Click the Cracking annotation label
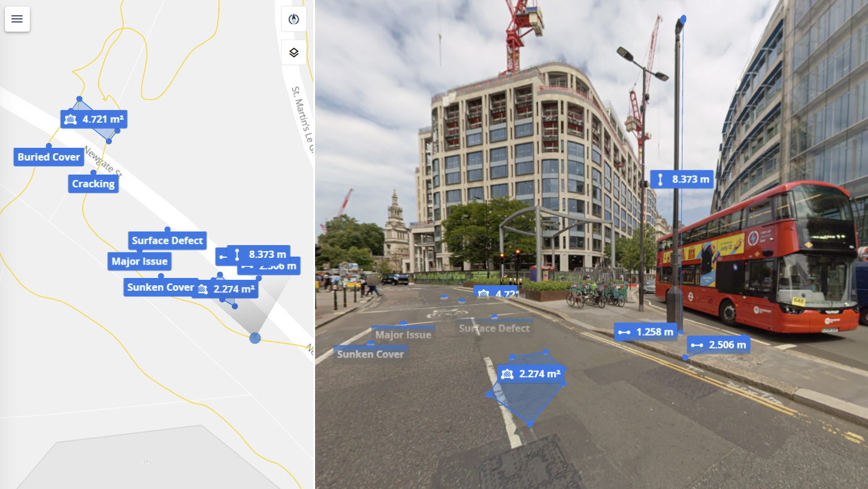The image size is (868, 489). tap(93, 184)
